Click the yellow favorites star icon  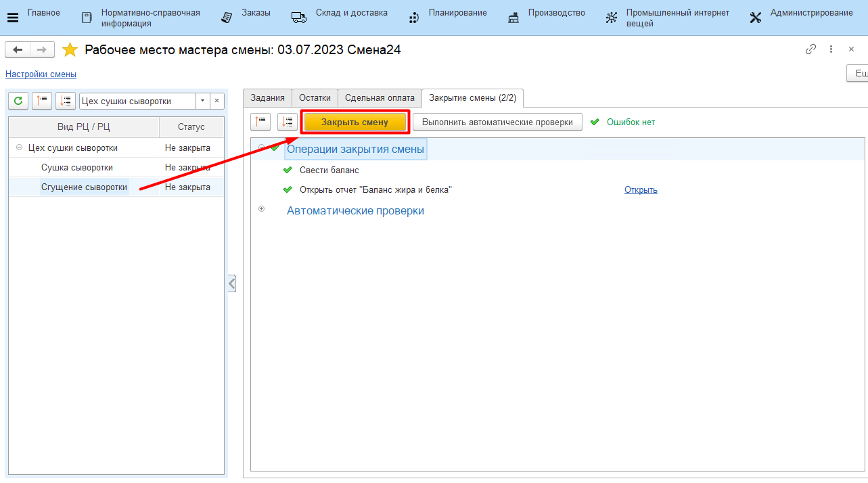pos(70,50)
